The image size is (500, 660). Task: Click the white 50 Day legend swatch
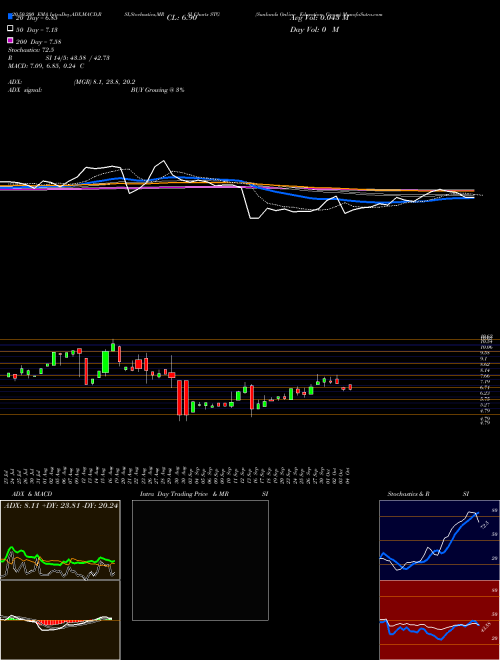point(10,29)
